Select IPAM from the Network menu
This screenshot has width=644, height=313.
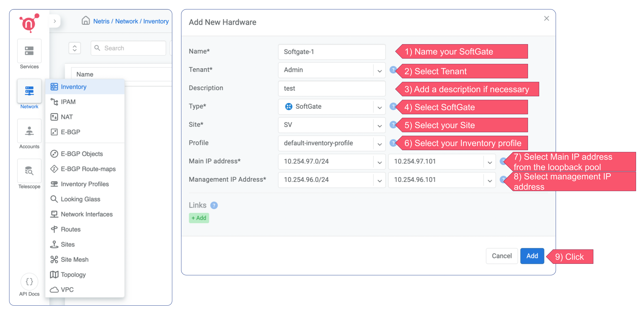tap(68, 102)
